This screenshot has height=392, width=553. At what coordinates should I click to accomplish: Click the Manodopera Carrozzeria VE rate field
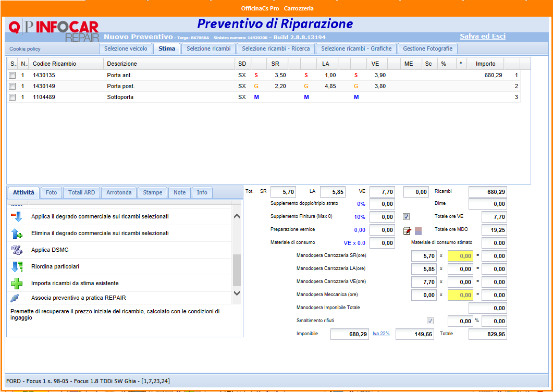(460, 282)
